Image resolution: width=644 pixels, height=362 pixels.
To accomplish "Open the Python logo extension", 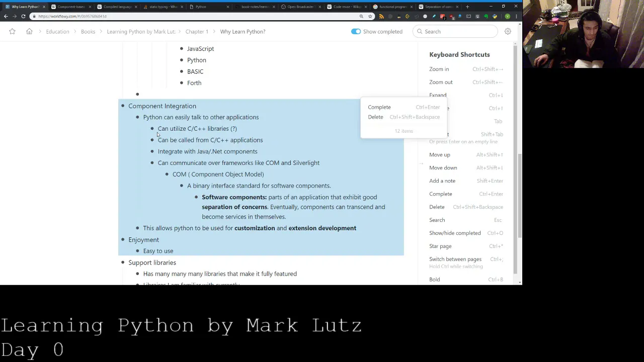I will point(495,16).
